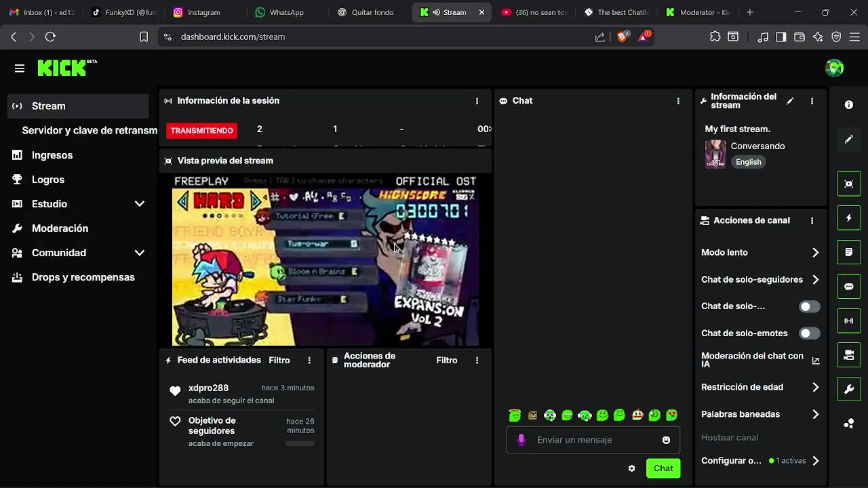Image resolution: width=868 pixels, height=488 pixels.
Task: Click the Conversando category thumbnail
Action: (715, 155)
